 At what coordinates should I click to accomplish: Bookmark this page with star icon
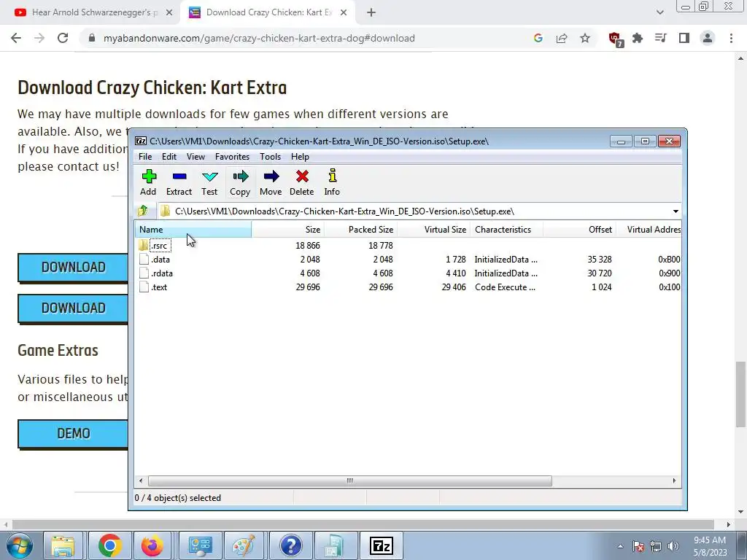click(585, 38)
